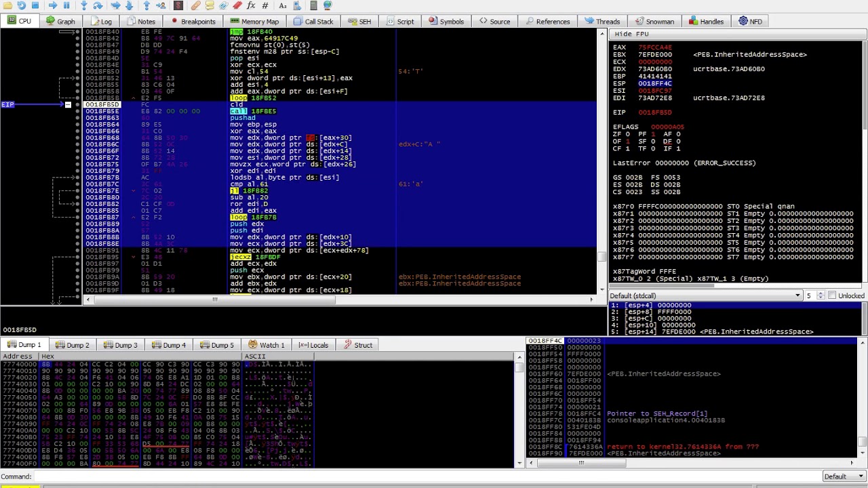Select stack line 'return to kernel32.7614336A'

[x=683, y=447]
